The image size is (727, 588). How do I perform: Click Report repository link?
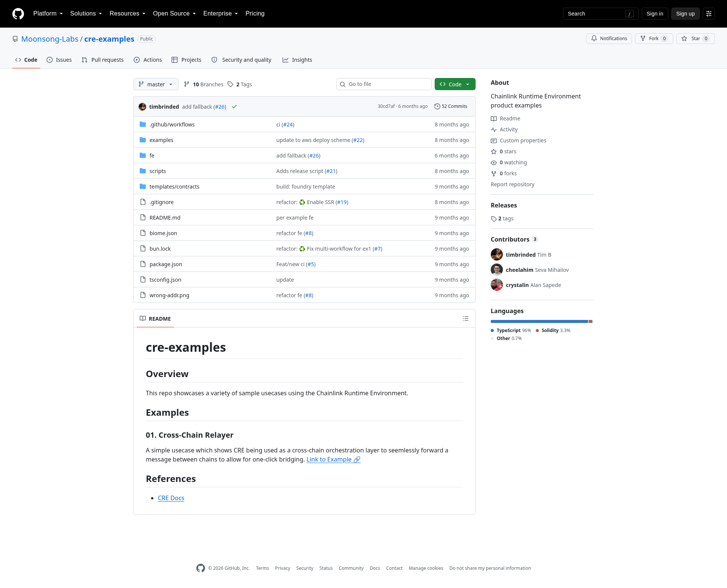coord(513,184)
